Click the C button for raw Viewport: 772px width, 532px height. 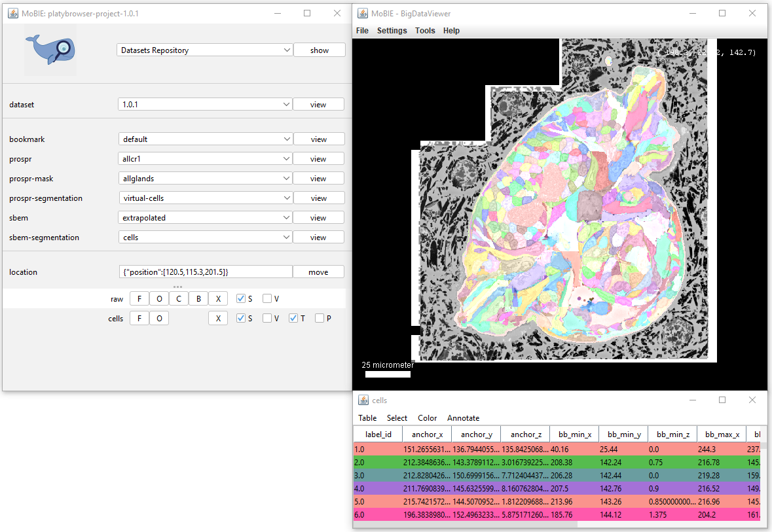pyautogui.click(x=179, y=299)
